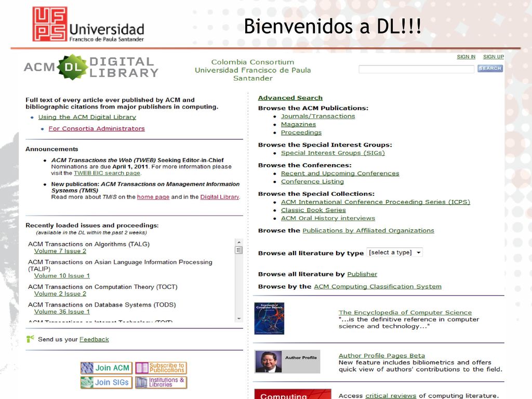Click 'ACM Transactions on Algorithms (TALG)' text

tap(89, 244)
